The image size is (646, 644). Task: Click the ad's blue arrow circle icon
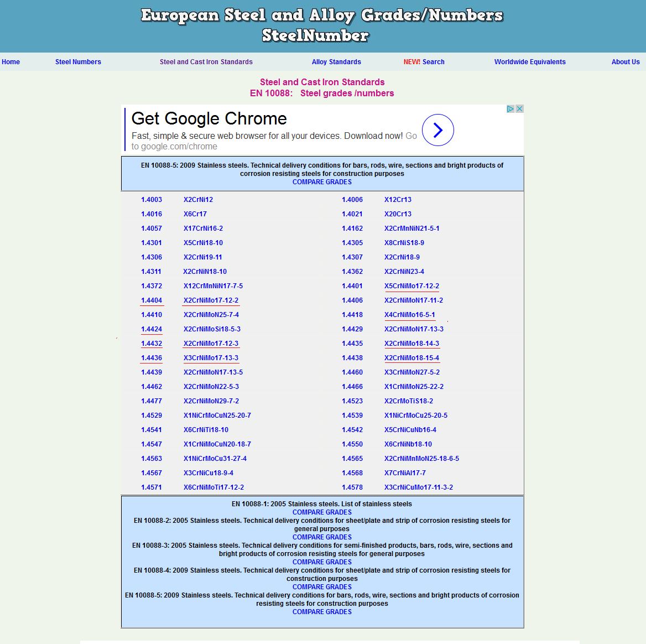[437, 130]
